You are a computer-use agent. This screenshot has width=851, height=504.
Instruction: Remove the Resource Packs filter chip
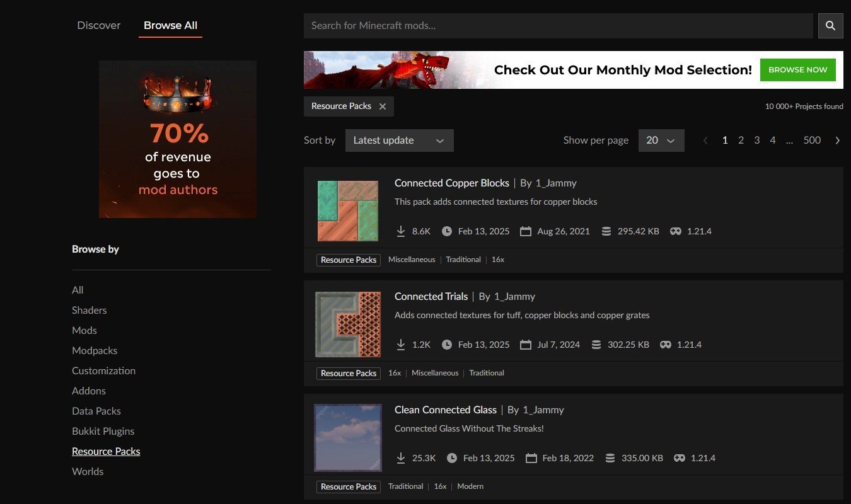[x=383, y=106]
